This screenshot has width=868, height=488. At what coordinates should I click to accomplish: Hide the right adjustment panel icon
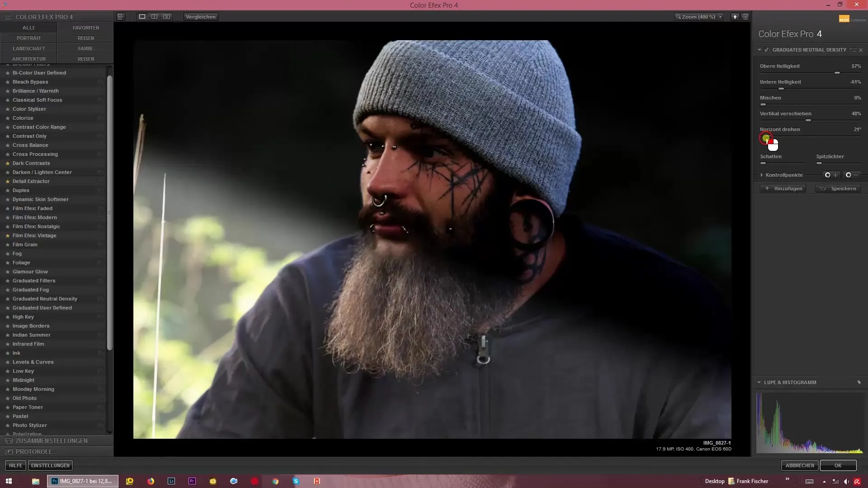tap(745, 17)
